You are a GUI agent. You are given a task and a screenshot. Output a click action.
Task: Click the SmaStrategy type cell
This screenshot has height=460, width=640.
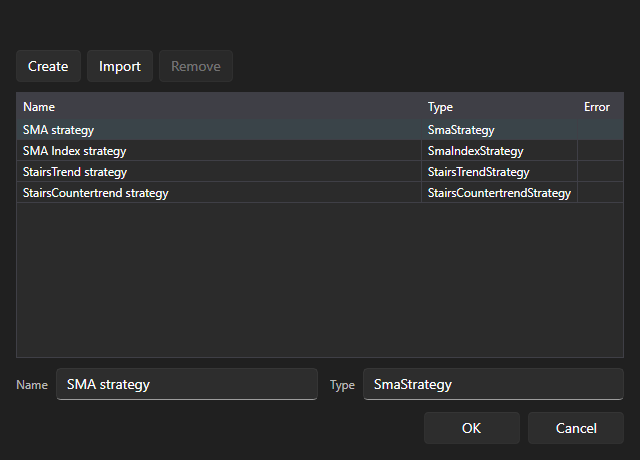pos(499,130)
